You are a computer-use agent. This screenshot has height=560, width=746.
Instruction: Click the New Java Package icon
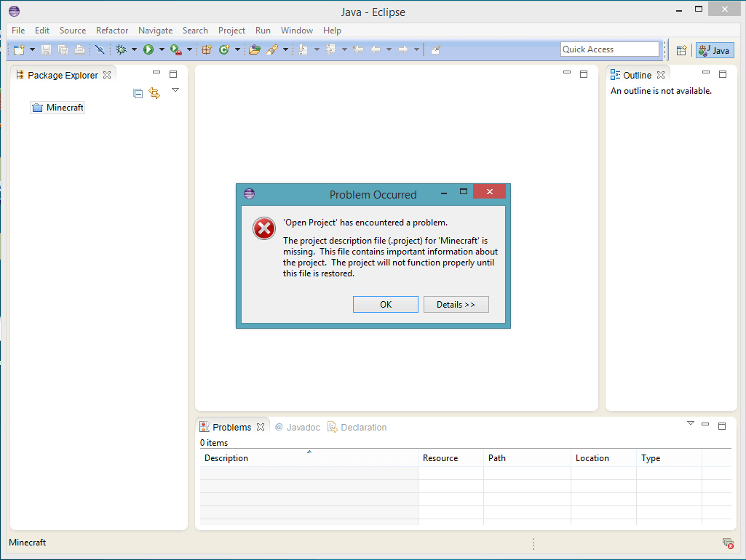[207, 49]
